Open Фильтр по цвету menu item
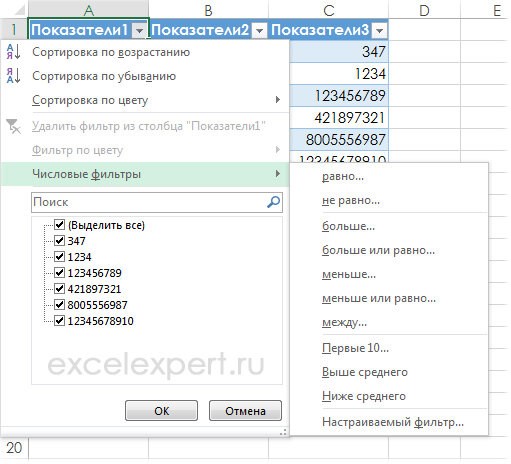This screenshot has width=511, height=464. pos(145,150)
